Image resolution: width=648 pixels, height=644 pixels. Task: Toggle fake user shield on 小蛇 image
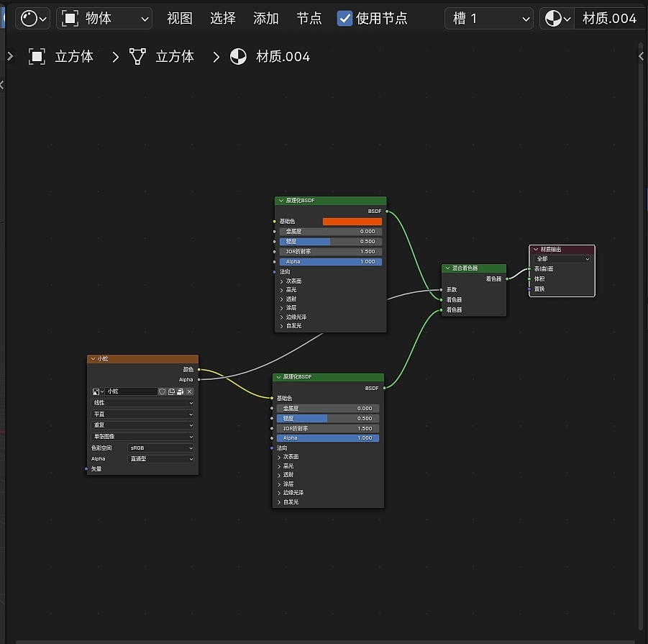162,391
